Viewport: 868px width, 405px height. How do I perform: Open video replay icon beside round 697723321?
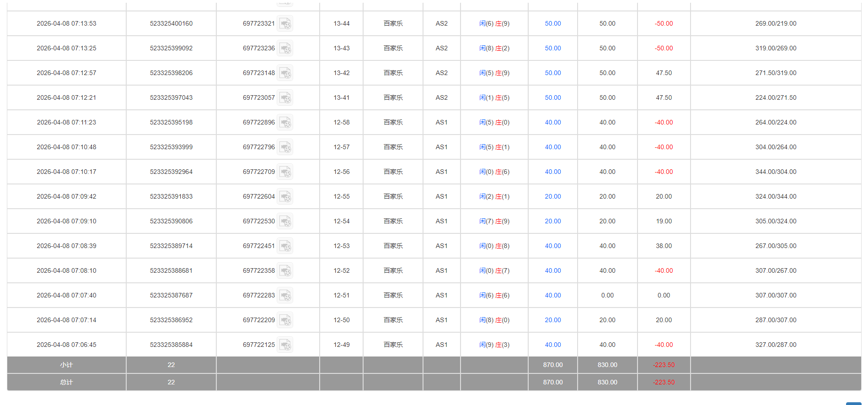pos(285,24)
